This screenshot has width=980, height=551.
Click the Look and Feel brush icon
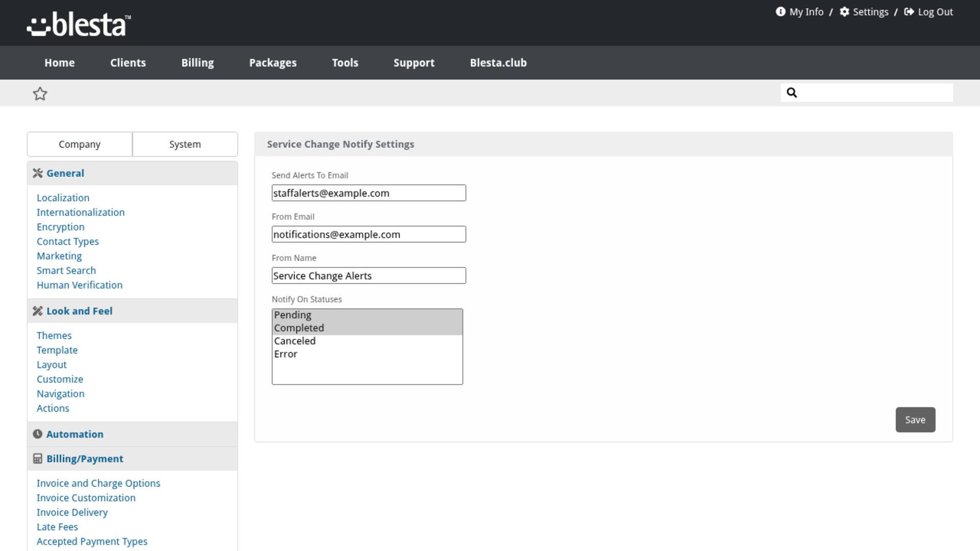(37, 311)
